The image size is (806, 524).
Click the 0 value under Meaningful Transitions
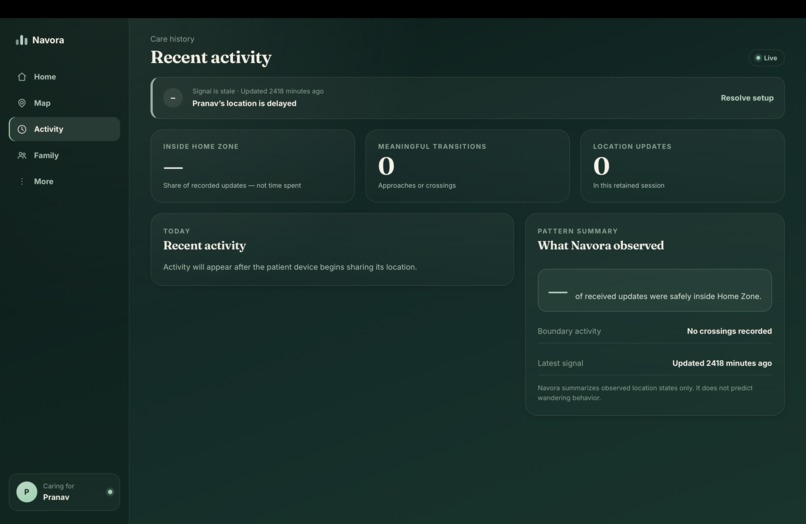[387, 166]
